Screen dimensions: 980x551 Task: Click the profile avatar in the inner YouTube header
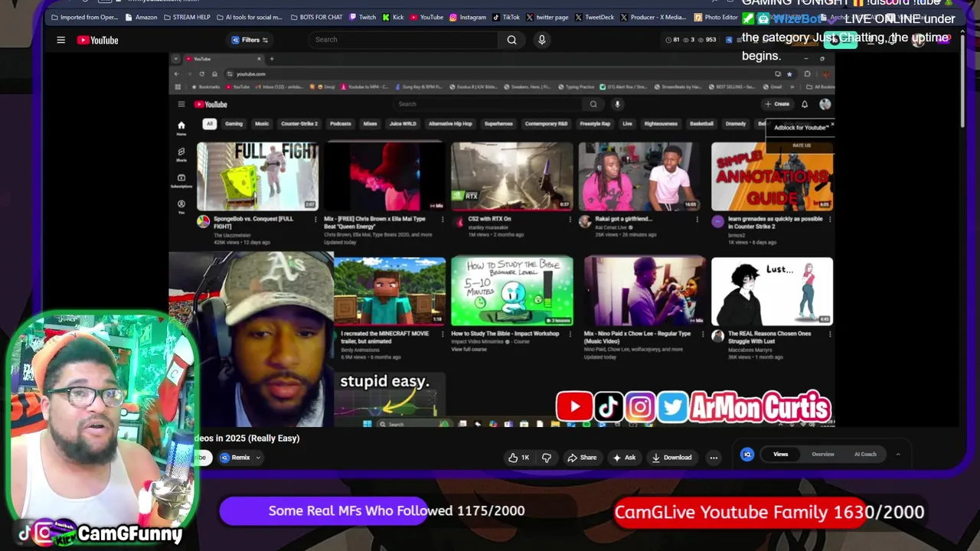pyautogui.click(x=825, y=104)
